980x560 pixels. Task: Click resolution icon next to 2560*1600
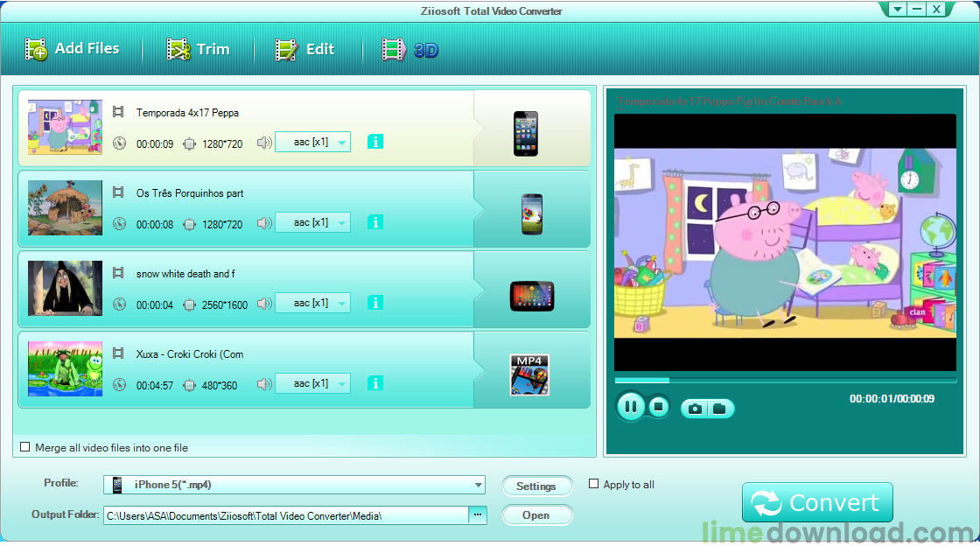point(189,305)
